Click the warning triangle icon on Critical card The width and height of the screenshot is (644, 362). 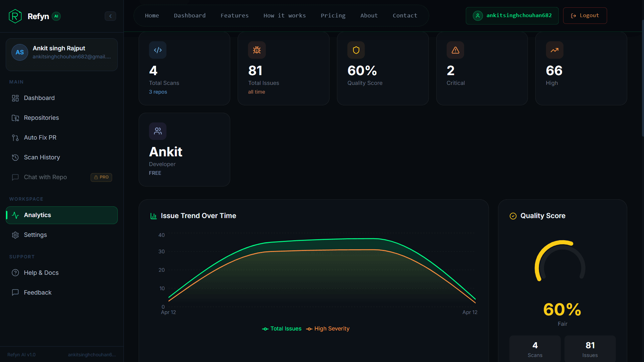pyautogui.click(x=455, y=50)
